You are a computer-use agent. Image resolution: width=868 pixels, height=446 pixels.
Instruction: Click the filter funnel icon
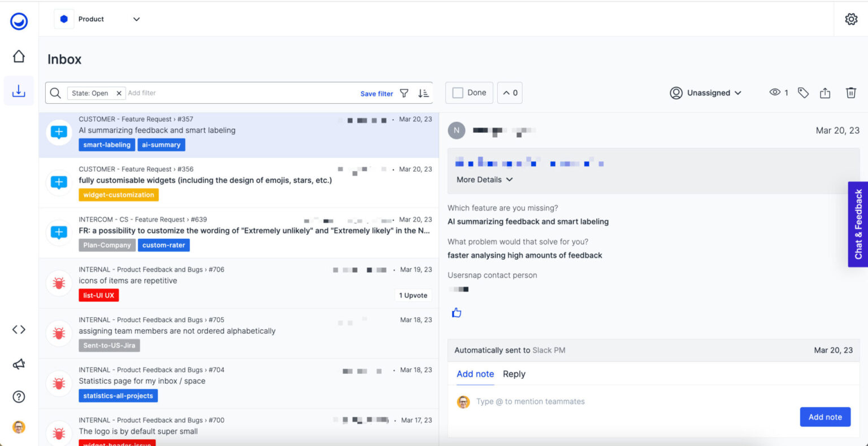404,93
